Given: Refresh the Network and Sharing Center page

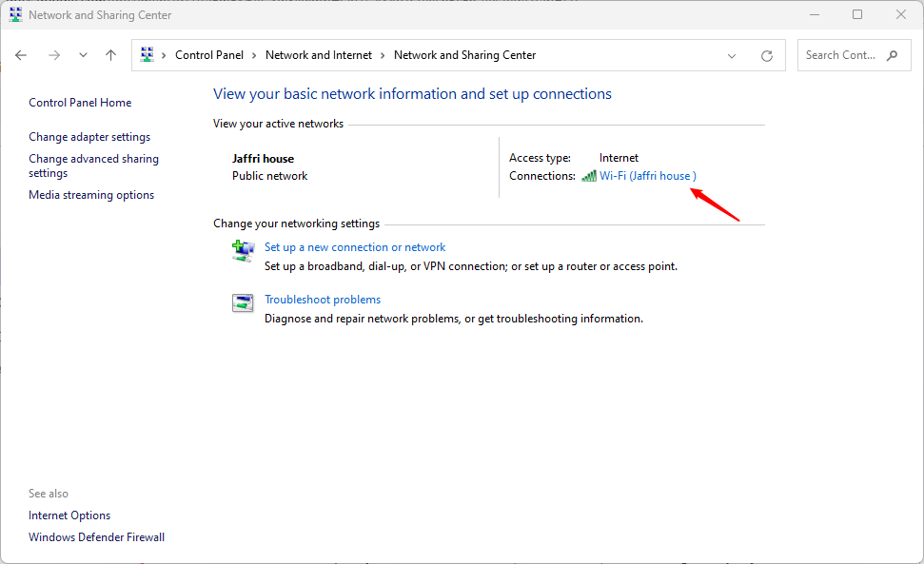Looking at the screenshot, I should point(767,56).
